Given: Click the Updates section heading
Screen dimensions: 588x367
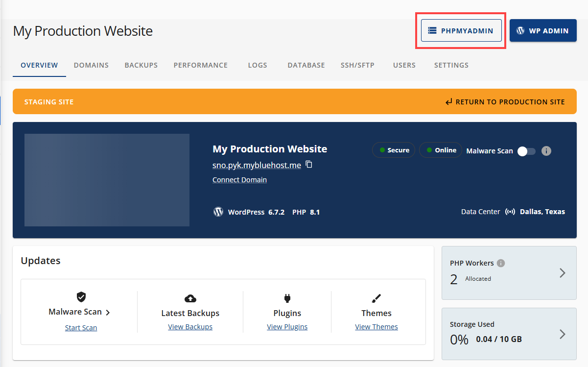Looking at the screenshot, I should (x=41, y=261).
